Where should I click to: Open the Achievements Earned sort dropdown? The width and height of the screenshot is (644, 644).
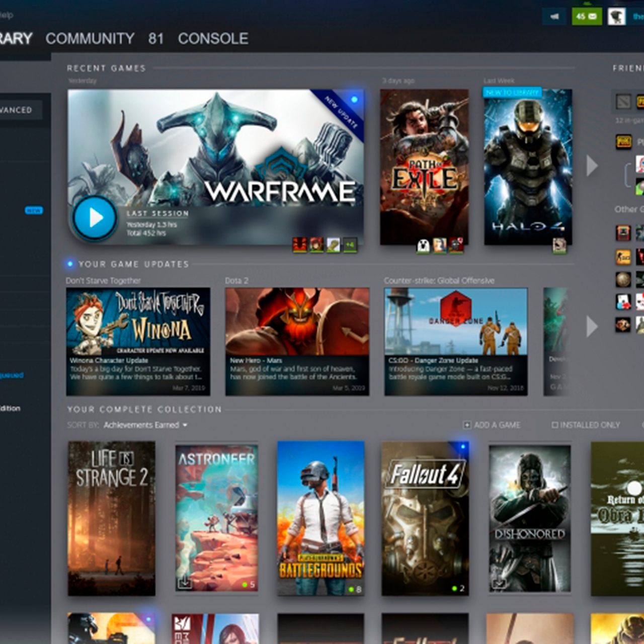(145, 425)
